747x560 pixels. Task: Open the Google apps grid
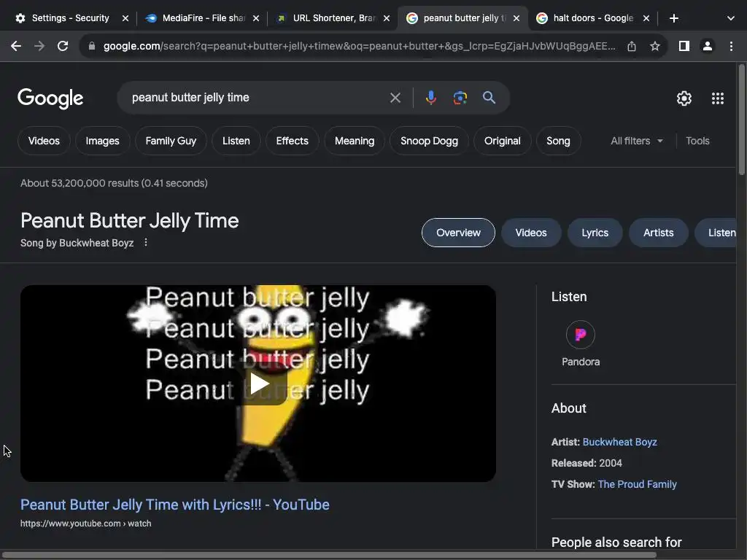coord(718,98)
